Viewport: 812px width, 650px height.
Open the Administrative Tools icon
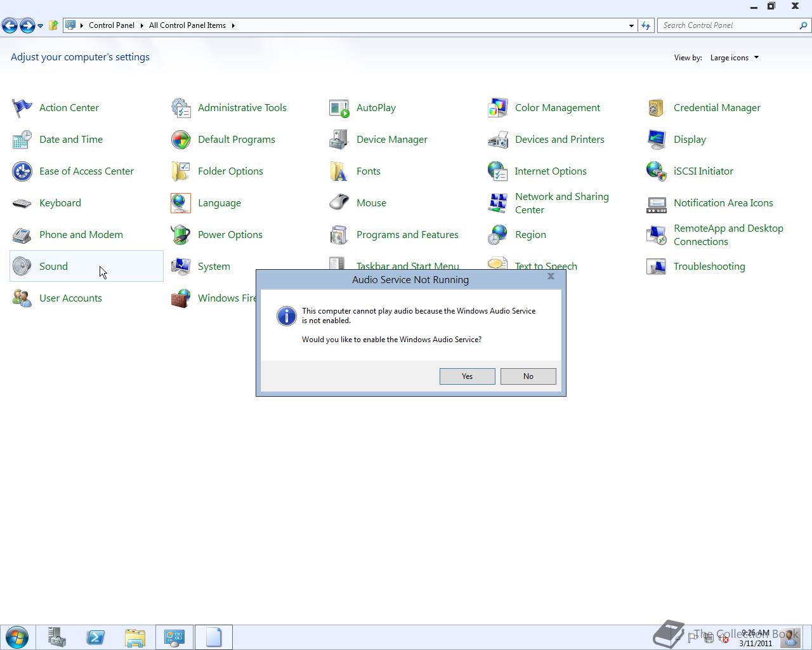181,108
